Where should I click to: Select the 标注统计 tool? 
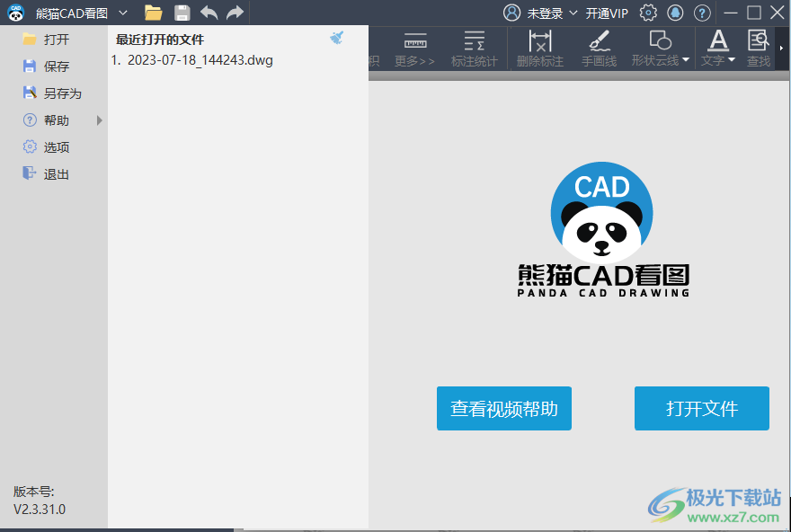[x=475, y=49]
